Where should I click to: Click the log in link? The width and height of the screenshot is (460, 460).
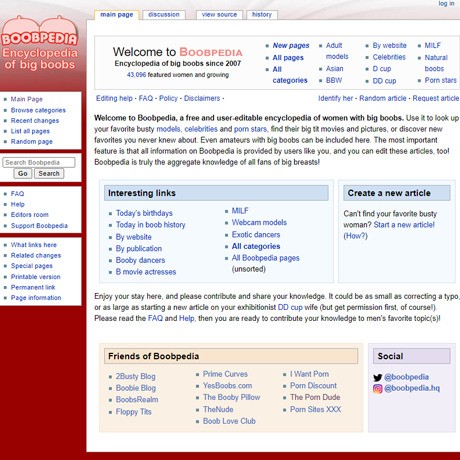(446, 4)
